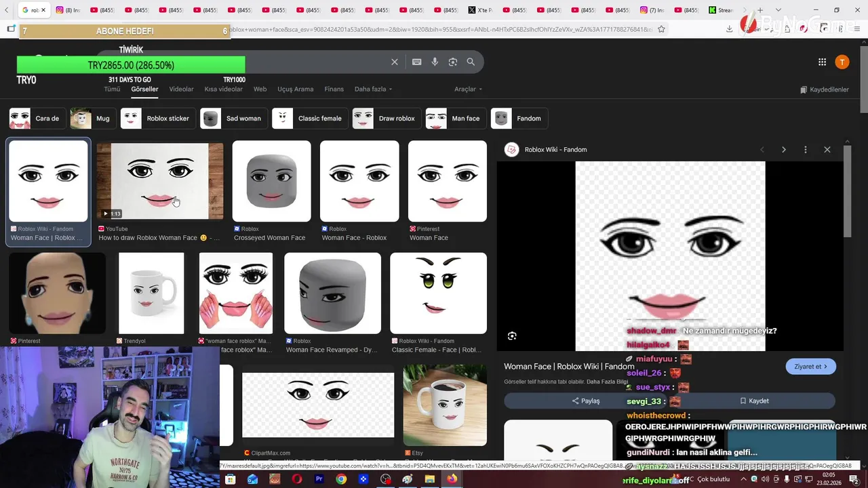Open the on-screen keyboard input tool
The width and height of the screenshot is (868, 488).
coord(416,62)
